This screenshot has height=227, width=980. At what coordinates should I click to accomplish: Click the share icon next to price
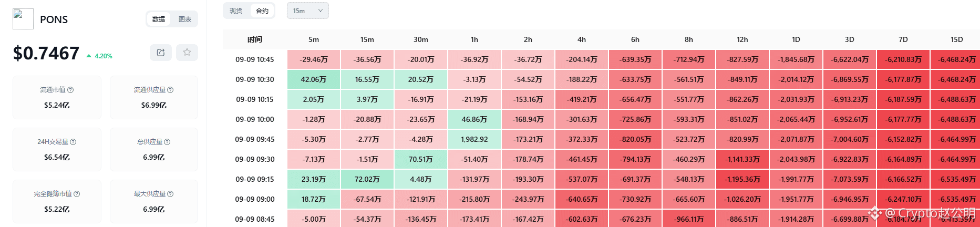click(x=161, y=53)
